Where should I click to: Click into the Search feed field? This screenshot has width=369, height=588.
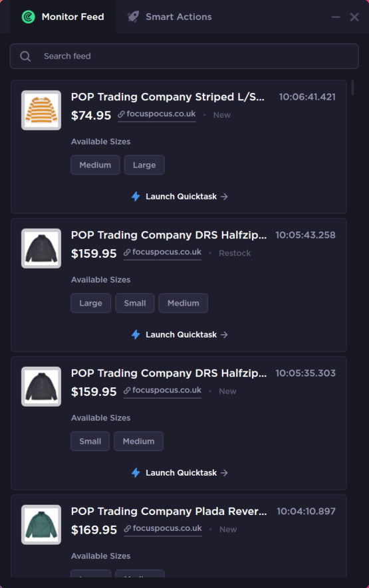pyautogui.click(x=184, y=56)
